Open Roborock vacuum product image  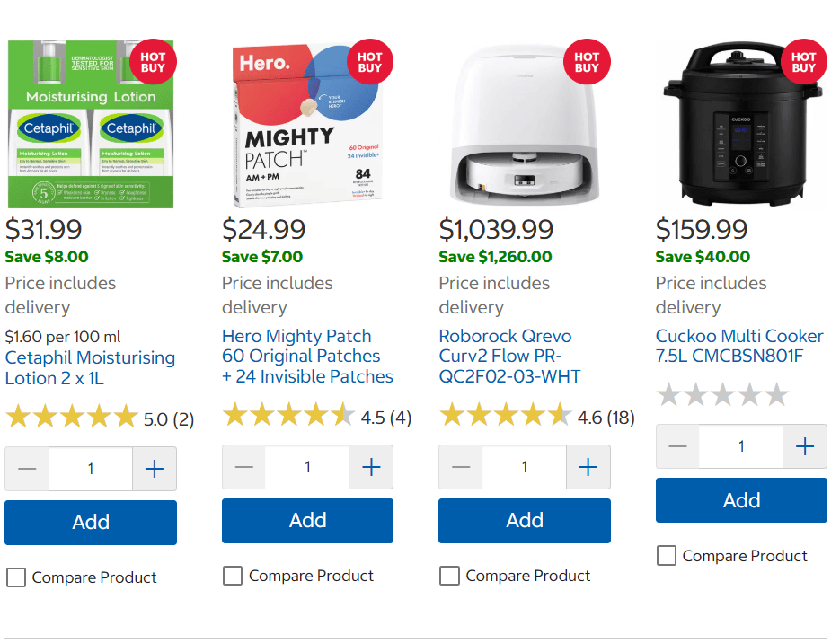(x=524, y=124)
